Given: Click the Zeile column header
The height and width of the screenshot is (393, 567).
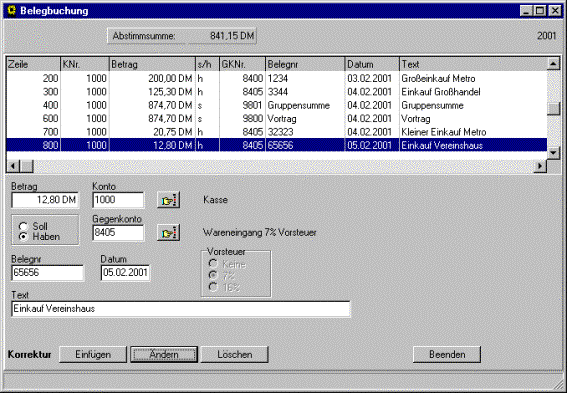Looking at the screenshot, I should 33,64.
